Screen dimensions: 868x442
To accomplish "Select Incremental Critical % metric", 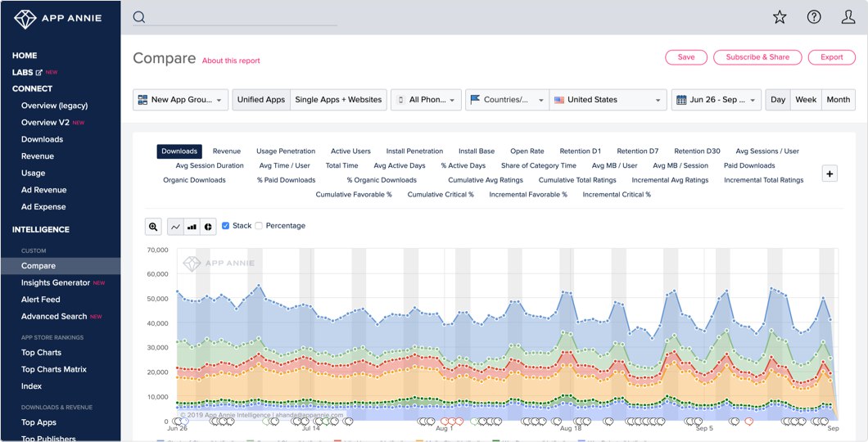I will coord(617,194).
